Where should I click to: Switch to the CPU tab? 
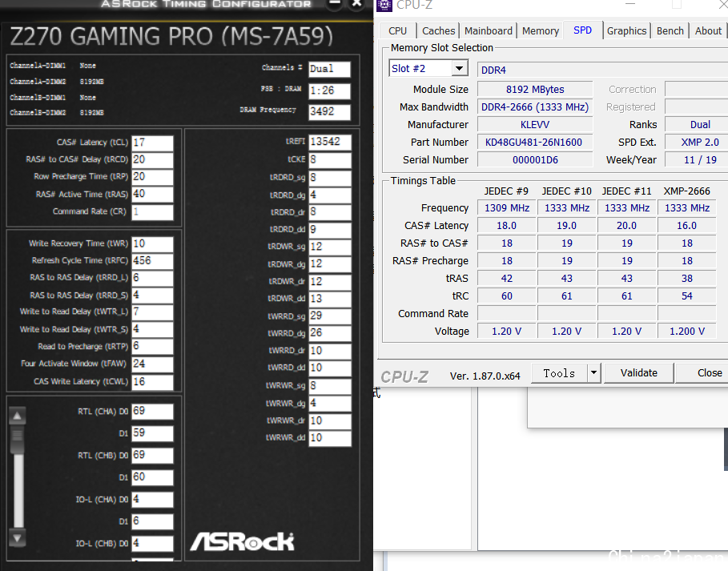397,31
